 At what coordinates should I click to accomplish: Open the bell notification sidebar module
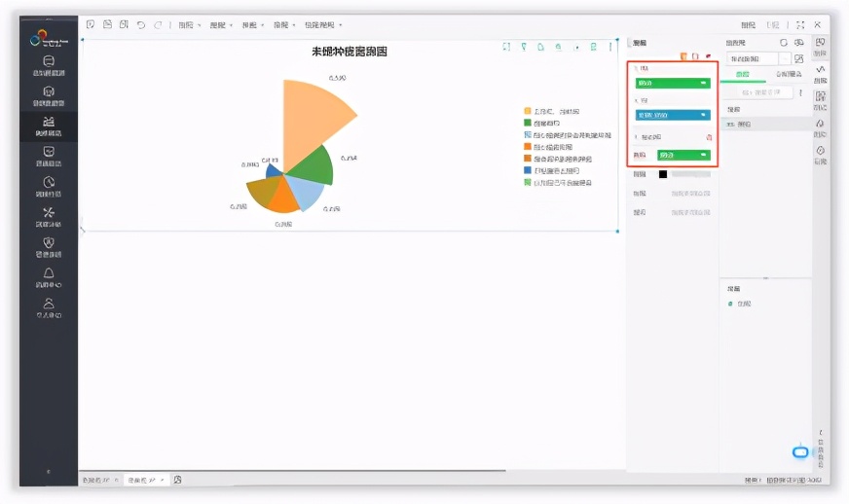49,277
